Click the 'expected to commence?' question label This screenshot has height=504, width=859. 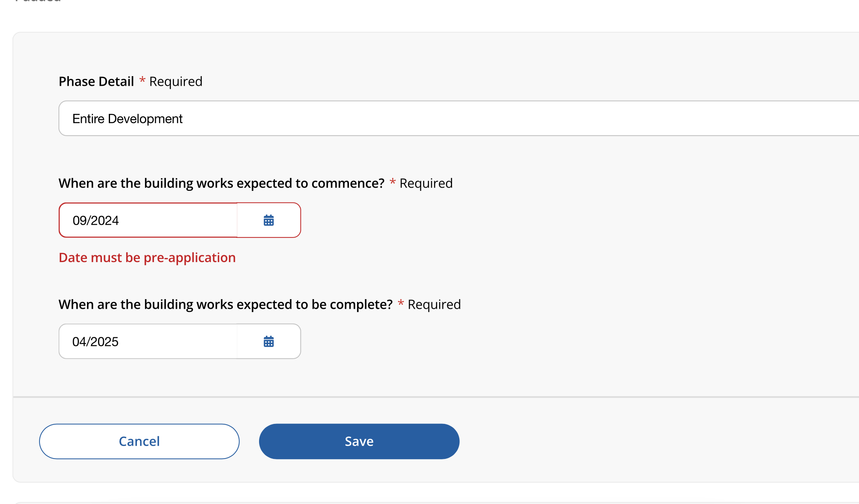pos(222,183)
